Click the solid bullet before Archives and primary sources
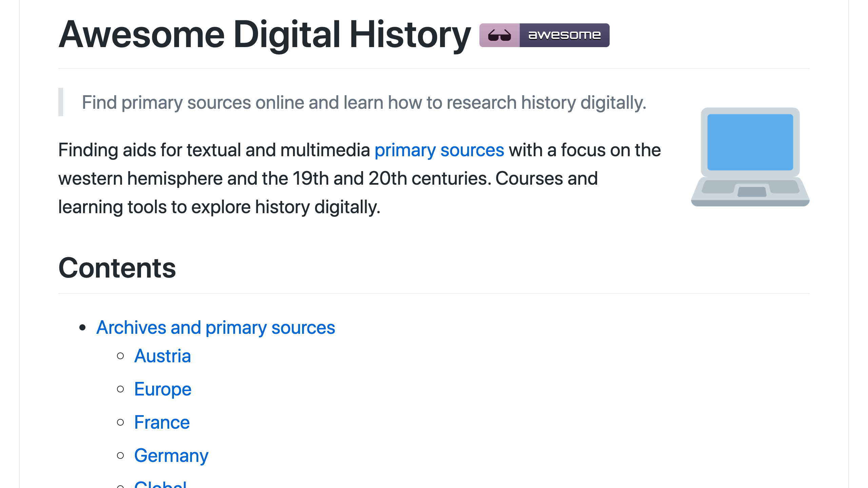 (x=82, y=327)
